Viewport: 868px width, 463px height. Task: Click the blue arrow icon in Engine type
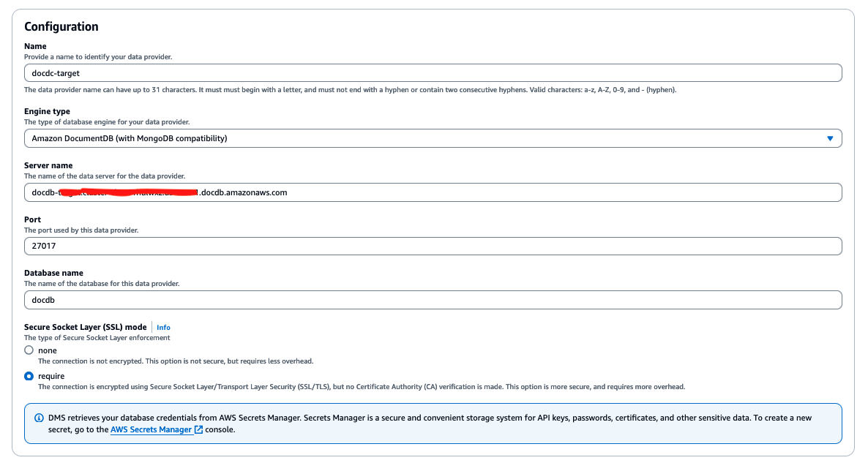(x=830, y=138)
